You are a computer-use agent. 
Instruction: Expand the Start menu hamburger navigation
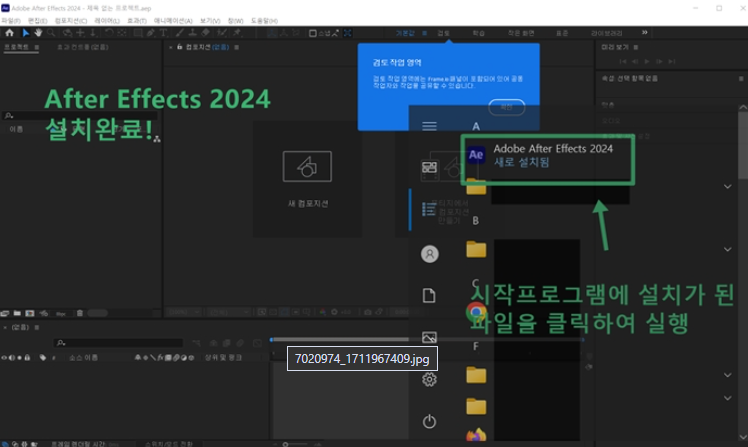click(x=429, y=126)
